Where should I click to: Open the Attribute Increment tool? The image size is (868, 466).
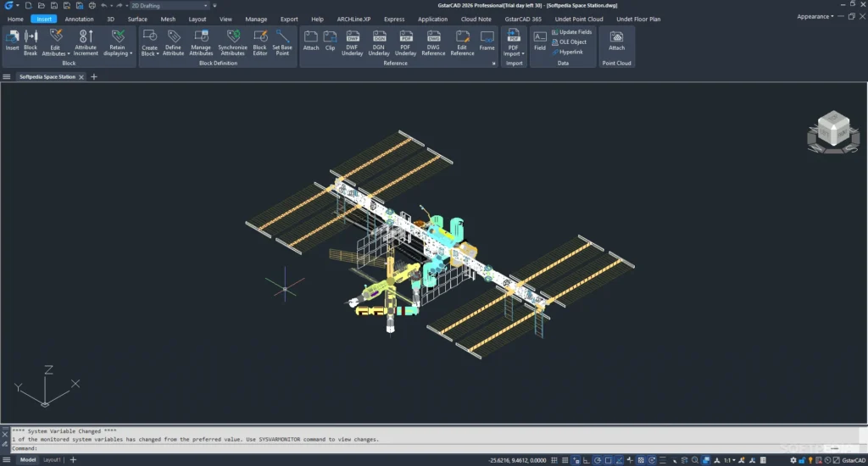point(86,42)
